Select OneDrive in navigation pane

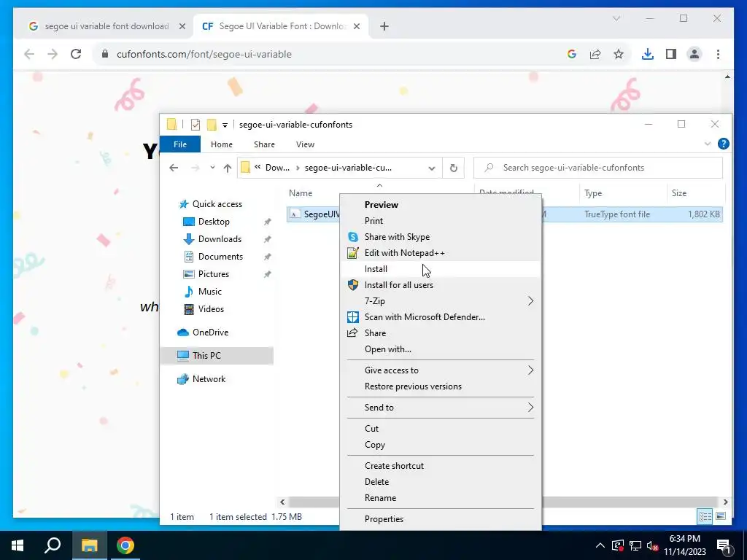point(210,332)
